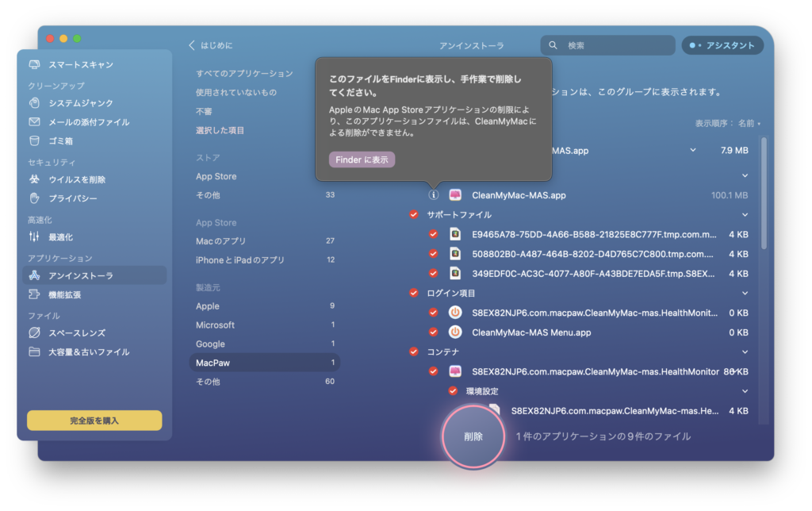Uncheck the サポートファイル group checkbox

point(414,214)
